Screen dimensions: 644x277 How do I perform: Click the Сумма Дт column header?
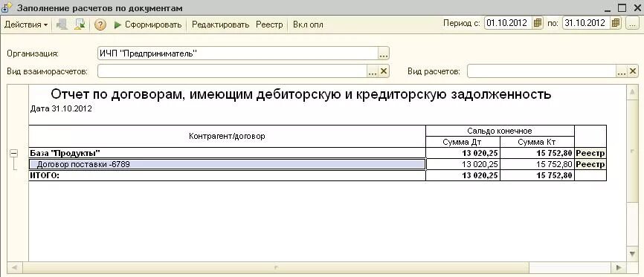pyautogui.click(x=463, y=142)
